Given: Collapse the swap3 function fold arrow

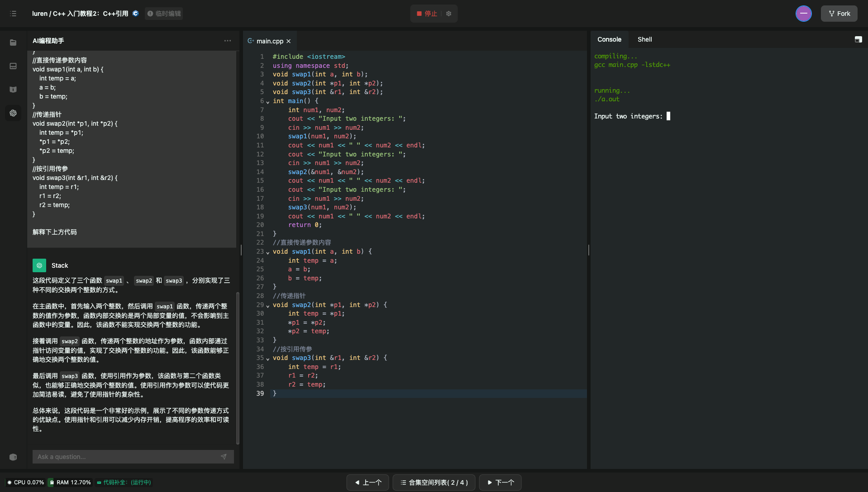Looking at the screenshot, I should [x=268, y=359].
